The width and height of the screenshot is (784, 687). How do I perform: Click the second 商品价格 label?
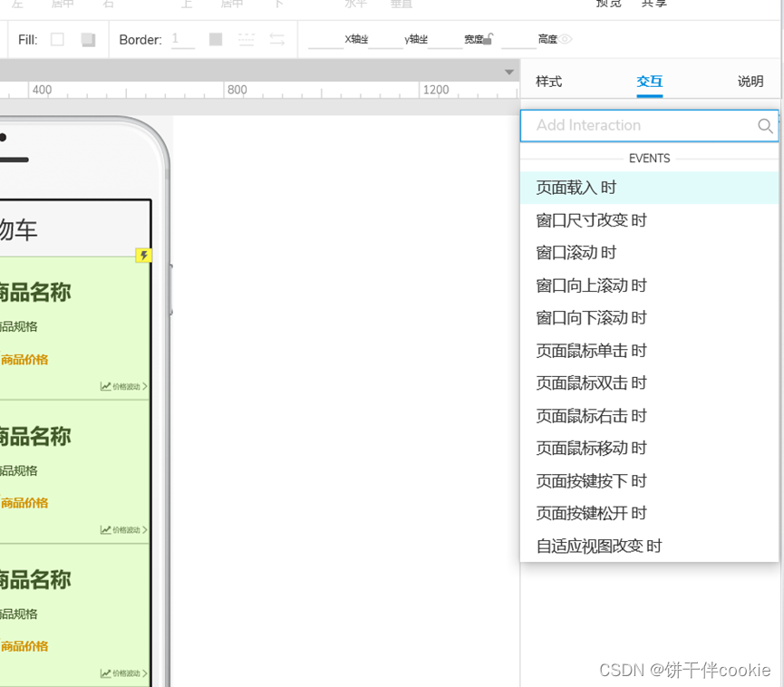point(24,504)
